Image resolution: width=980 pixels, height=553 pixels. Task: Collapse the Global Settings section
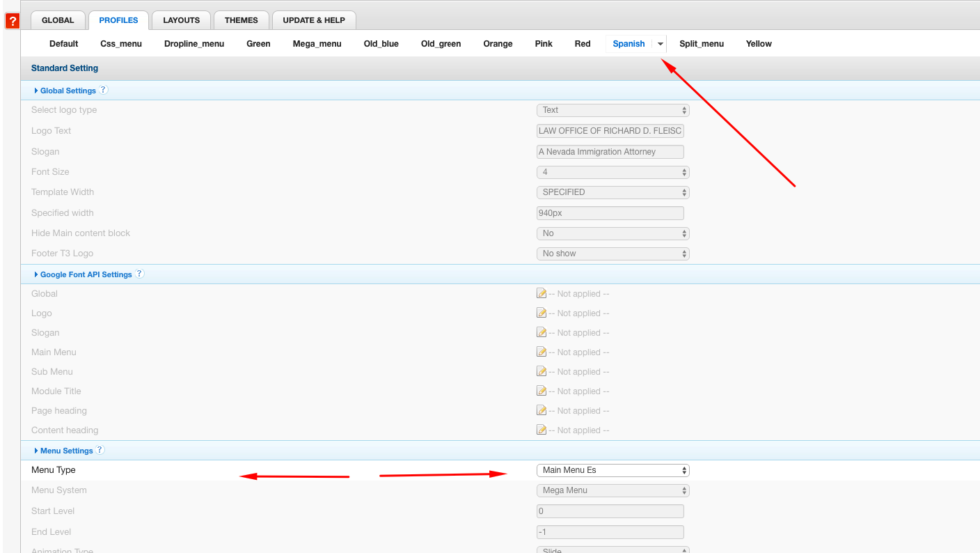coord(65,91)
